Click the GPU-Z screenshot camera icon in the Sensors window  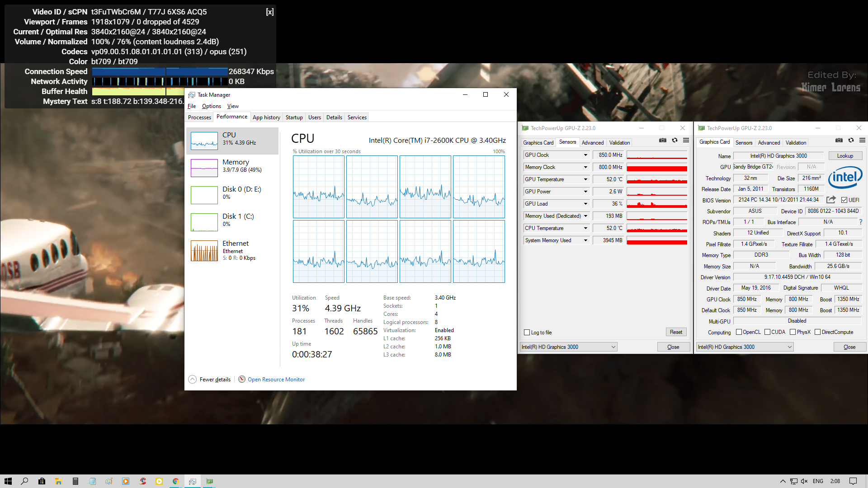point(663,141)
